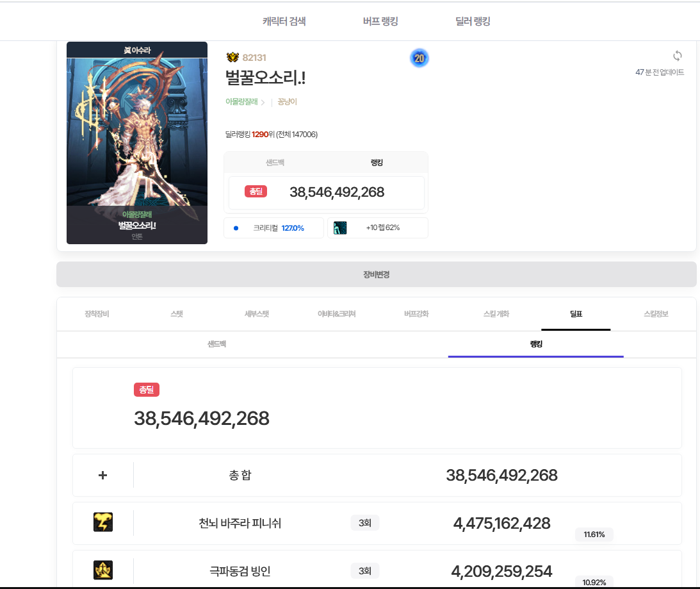Open the 스킬정보 tab

pos(655,314)
